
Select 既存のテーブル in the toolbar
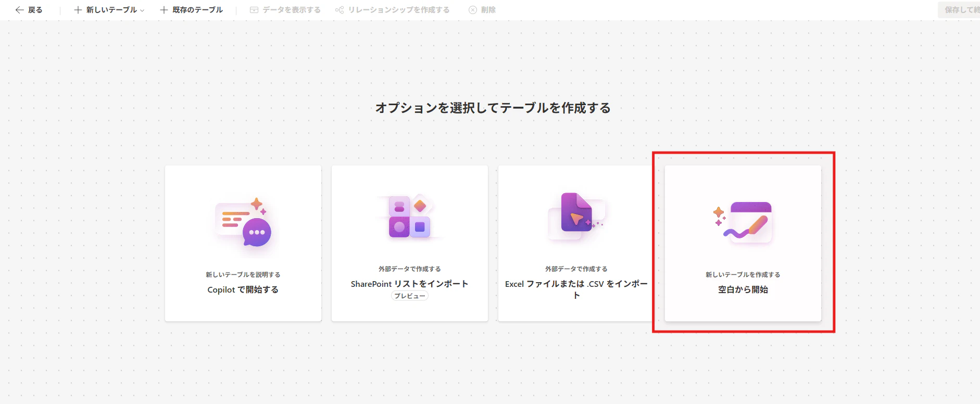(x=192, y=10)
